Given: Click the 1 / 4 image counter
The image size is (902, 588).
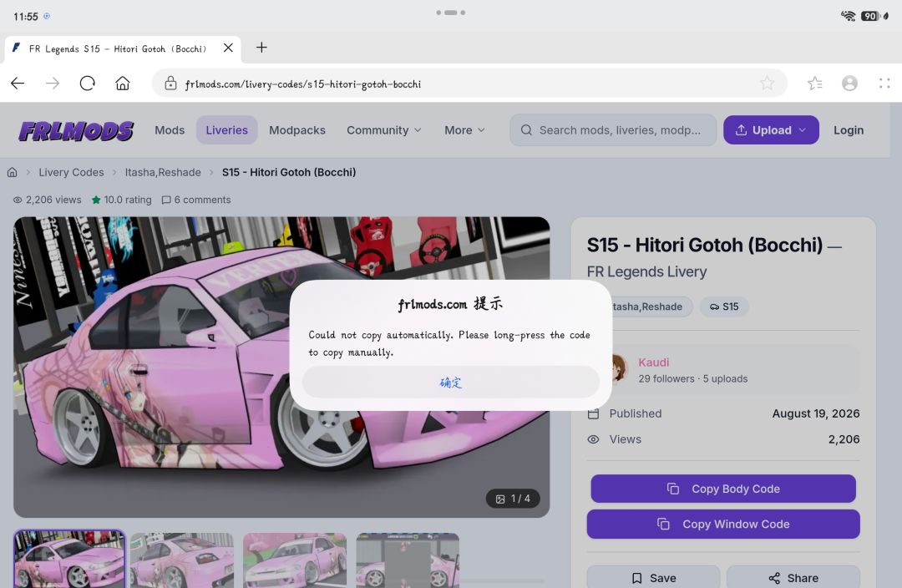Looking at the screenshot, I should [x=513, y=499].
